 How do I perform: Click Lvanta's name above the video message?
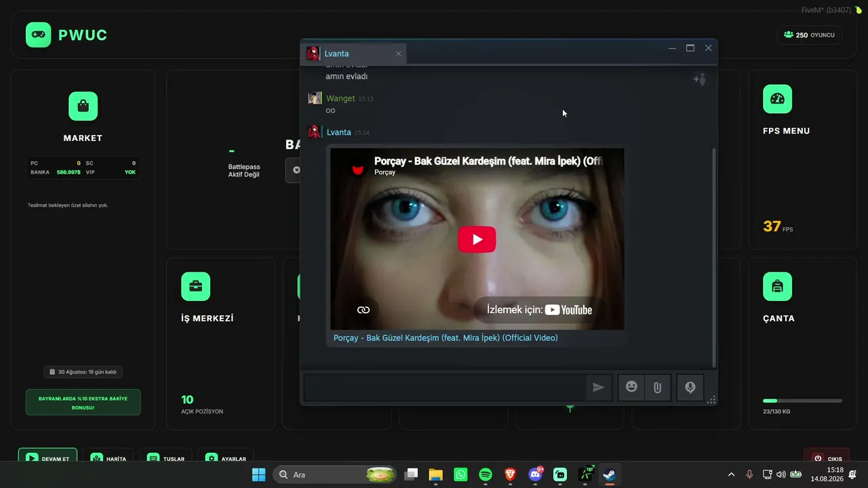click(338, 132)
